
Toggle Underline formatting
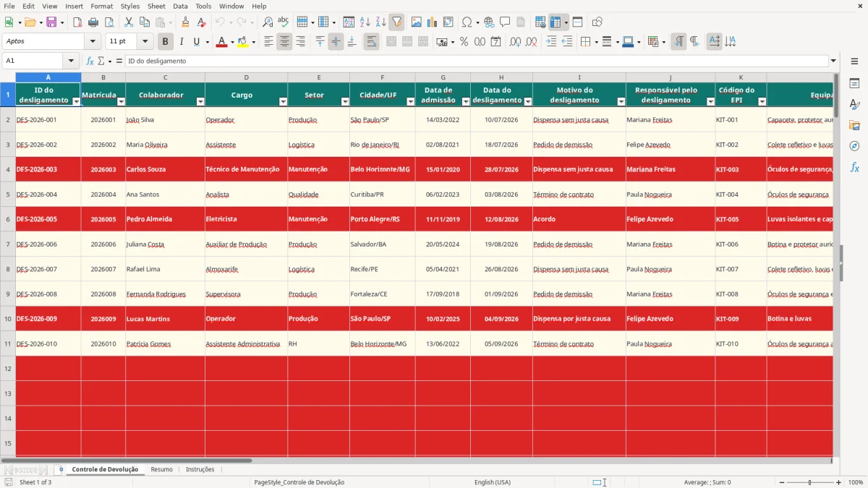196,42
